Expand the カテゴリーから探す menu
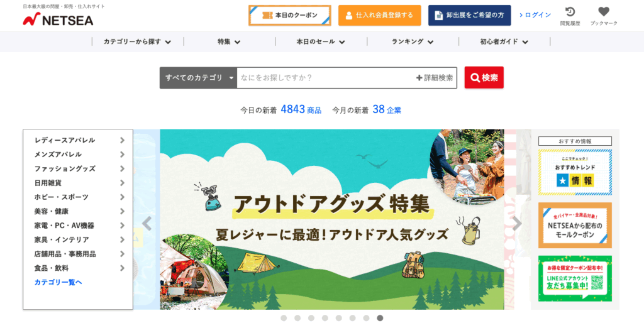 (137, 41)
